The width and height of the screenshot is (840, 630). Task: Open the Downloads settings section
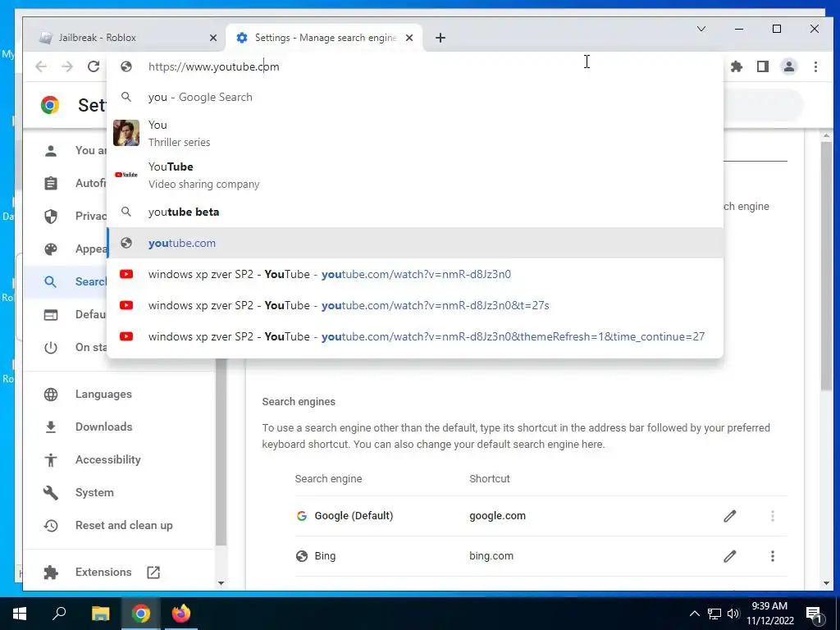tap(103, 427)
